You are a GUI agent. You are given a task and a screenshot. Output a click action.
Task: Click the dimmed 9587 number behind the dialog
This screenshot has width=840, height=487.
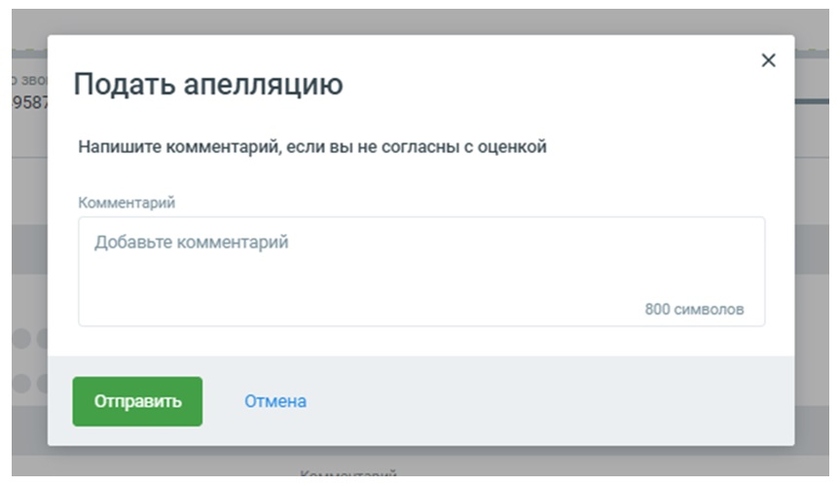tap(29, 103)
